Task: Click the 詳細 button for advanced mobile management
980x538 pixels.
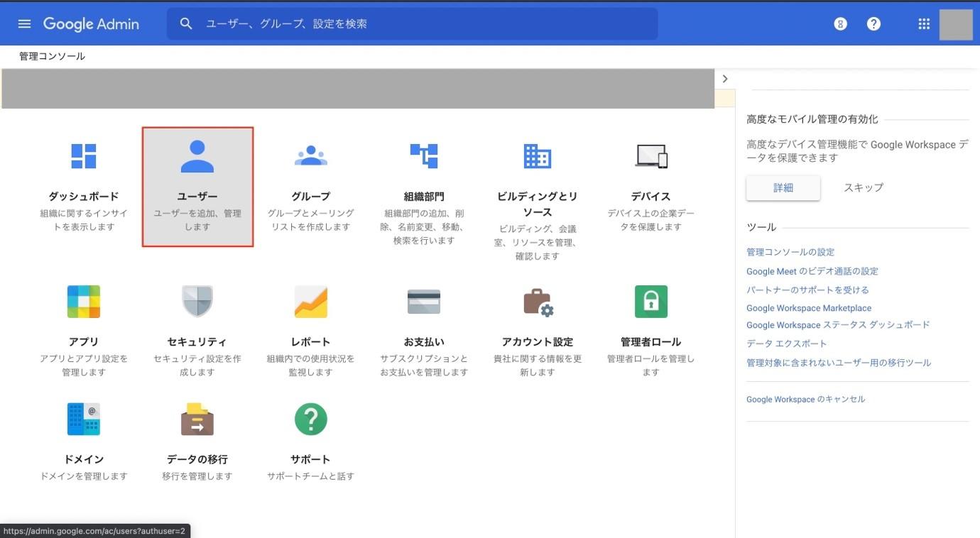Action: (782, 186)
